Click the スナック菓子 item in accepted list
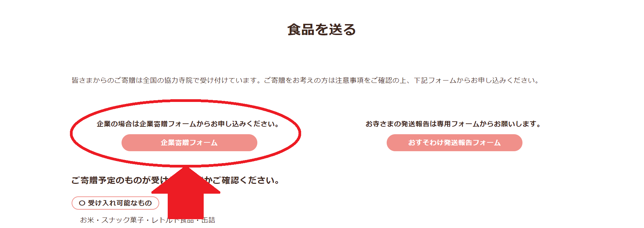This screenshot has height=228, width=644. click(123, 220)
